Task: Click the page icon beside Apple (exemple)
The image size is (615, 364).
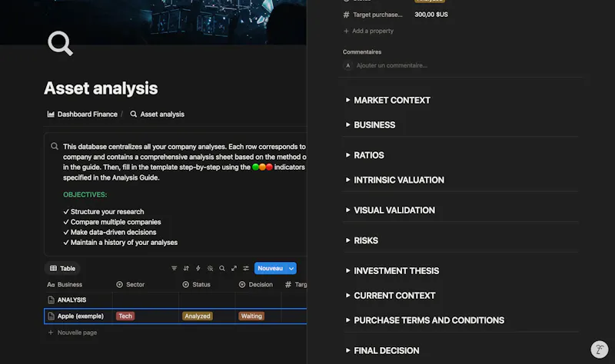Action: pyautogui.click(x=51, y=316)
